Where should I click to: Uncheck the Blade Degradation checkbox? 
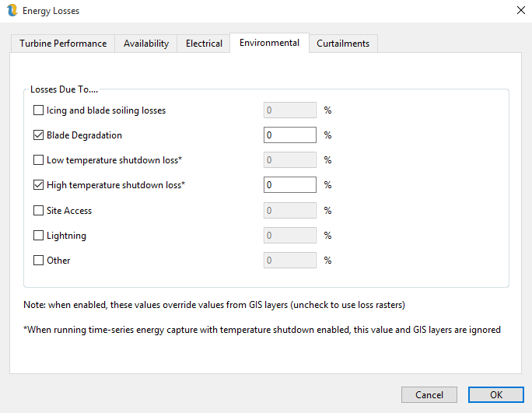[39, 135]
